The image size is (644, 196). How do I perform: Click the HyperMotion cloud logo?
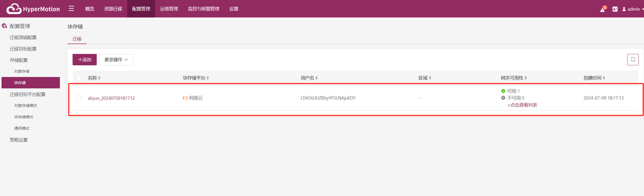click(x=14, y=9)
